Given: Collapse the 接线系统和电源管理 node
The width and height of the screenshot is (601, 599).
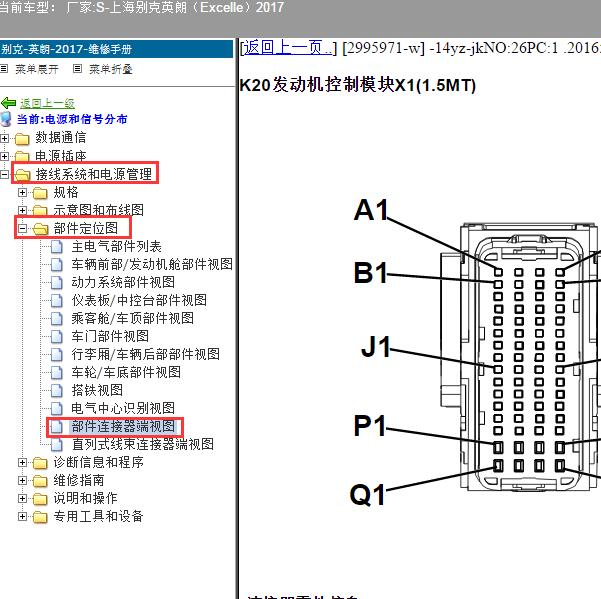Looking at the screenshot, I should click(x=4, y=175).
